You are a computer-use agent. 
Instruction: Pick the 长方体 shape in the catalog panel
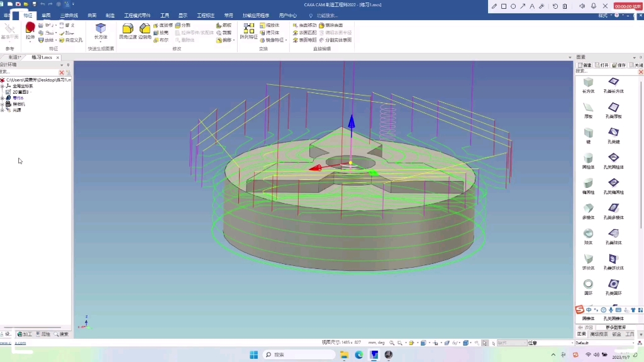tap(588, 85)
